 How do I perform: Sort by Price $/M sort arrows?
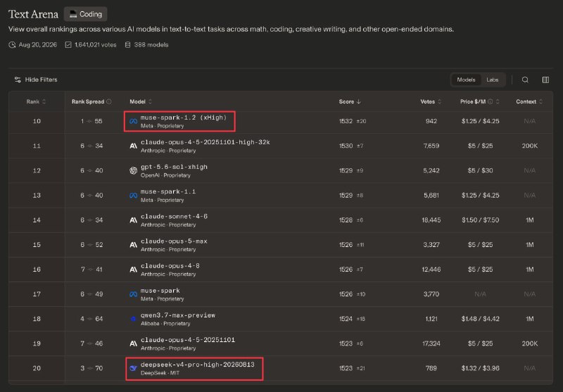(498, 101)
